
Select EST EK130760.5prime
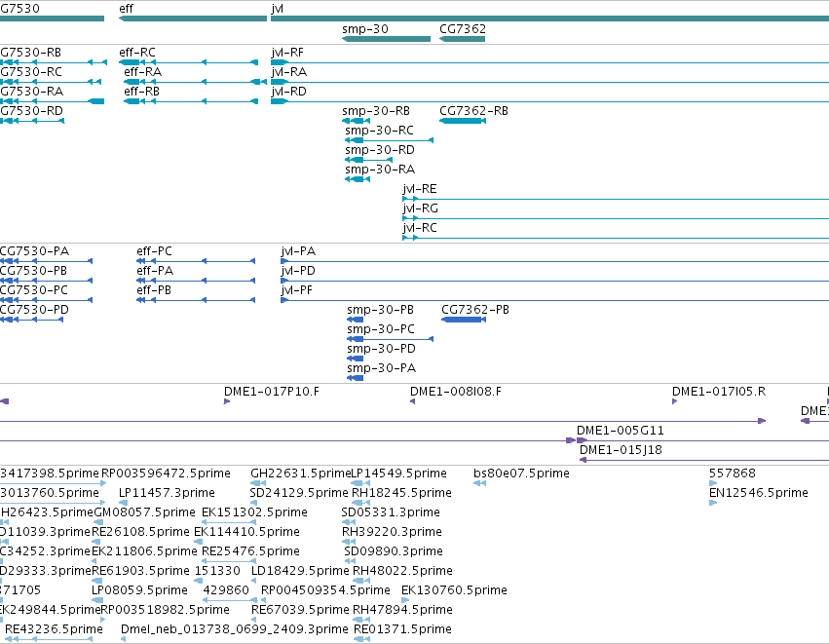coord(405,601)
